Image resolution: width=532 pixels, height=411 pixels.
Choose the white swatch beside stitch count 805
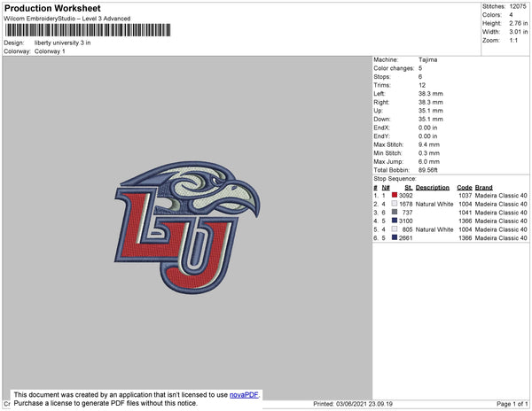395,229
